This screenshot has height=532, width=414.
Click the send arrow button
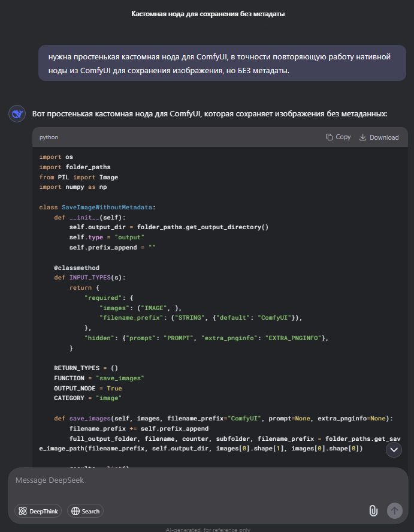[x=395, y=510]
